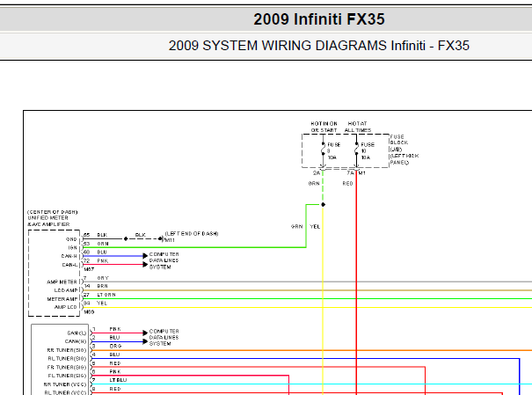This screenshot has height=395, width=532.
Task: Select the 'FUSE 10 10A' fuse label
Action: [x=368, y=151]
